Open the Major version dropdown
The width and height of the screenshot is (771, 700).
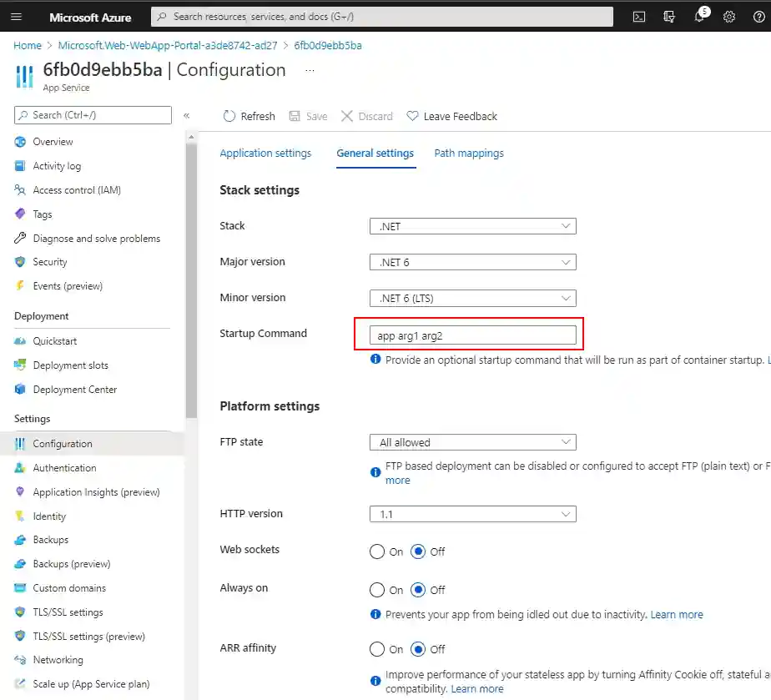tap(472, 262)
